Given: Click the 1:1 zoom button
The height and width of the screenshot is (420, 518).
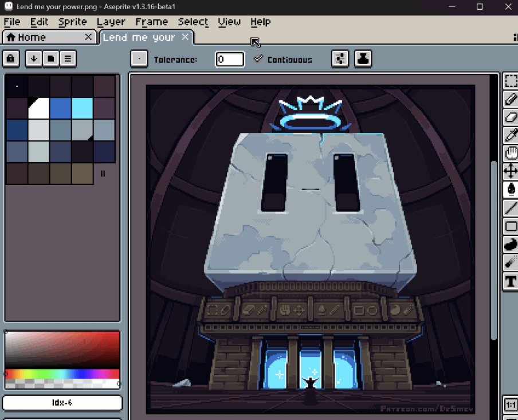Looking at the screenshot, I should click(x=510, y=405).
